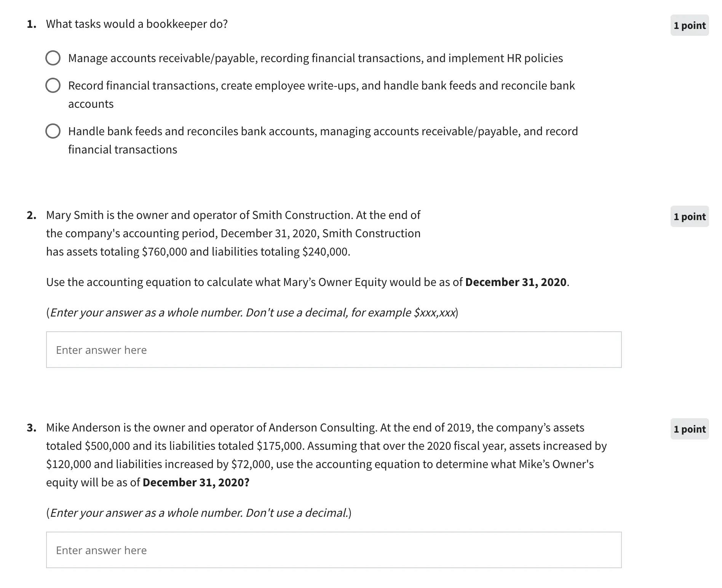Click the question number '3.' label
The image size is (722, 588).
pos(32,428)
